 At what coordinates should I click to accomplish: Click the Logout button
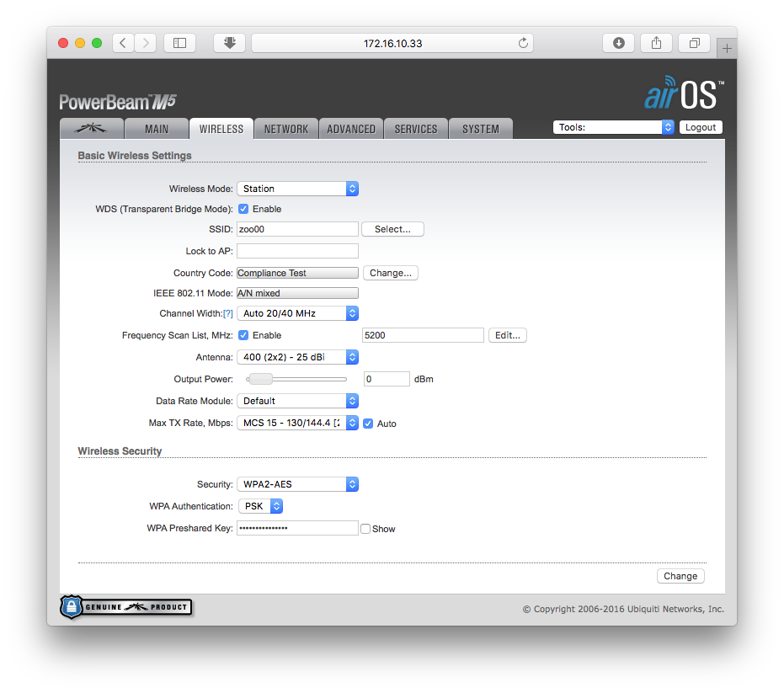pyautogui.click(x=701, y=127)
